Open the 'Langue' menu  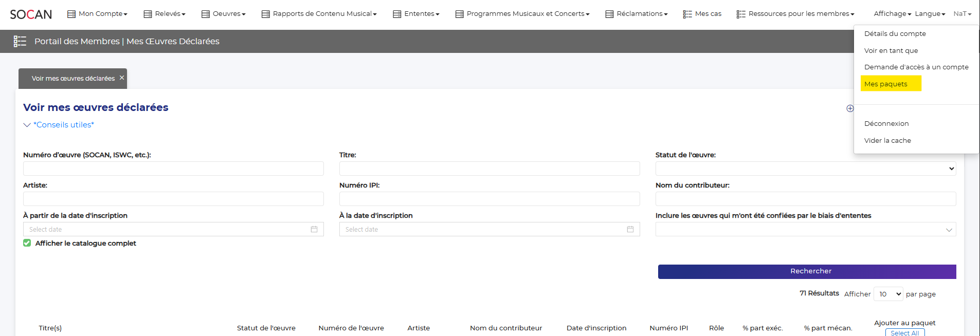point(930,14)
